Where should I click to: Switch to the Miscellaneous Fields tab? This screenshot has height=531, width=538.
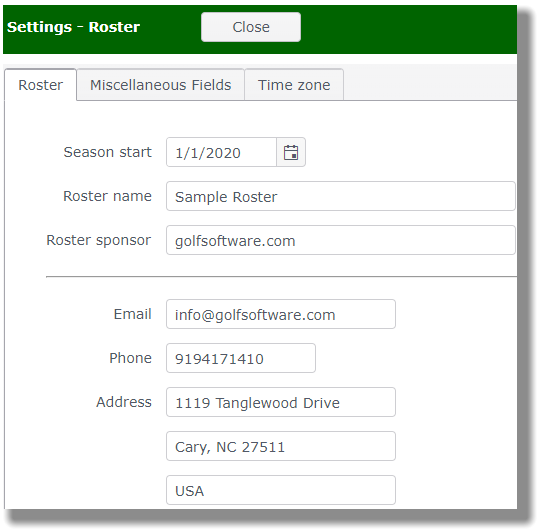click(161, 85)
